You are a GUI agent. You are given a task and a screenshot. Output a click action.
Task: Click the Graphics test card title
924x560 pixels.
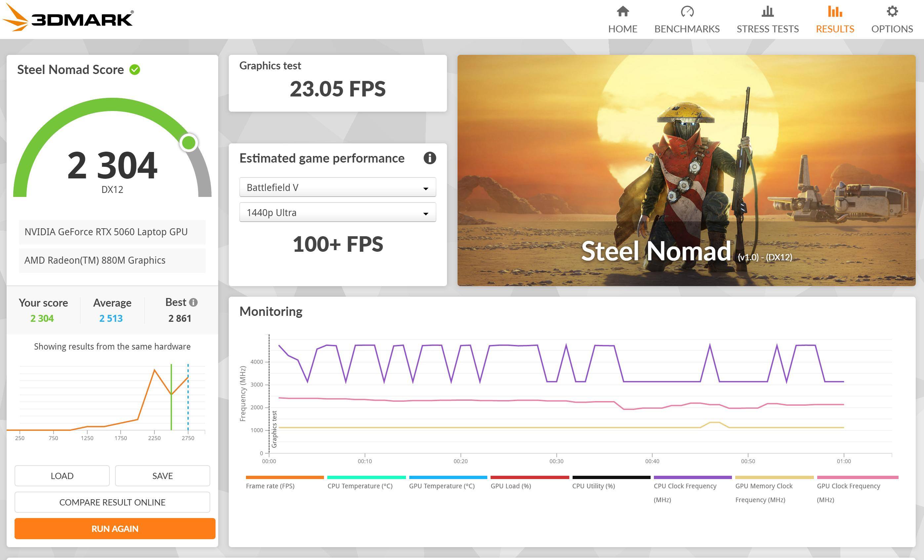270,66
